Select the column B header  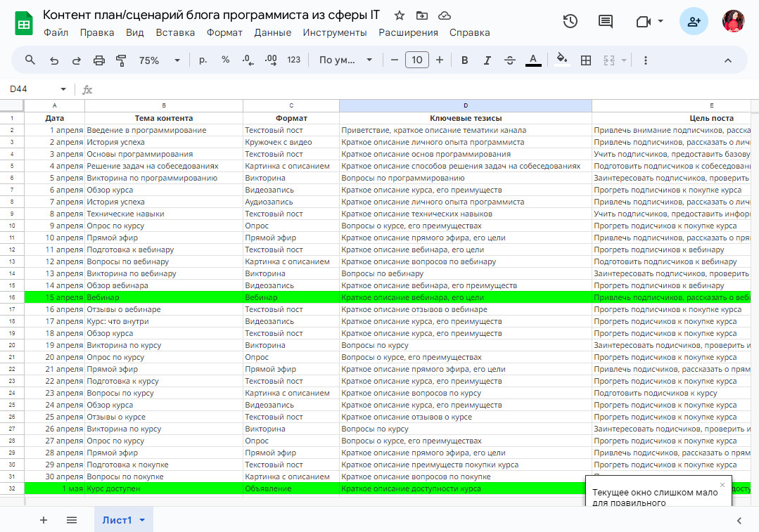tap(164, 105)
